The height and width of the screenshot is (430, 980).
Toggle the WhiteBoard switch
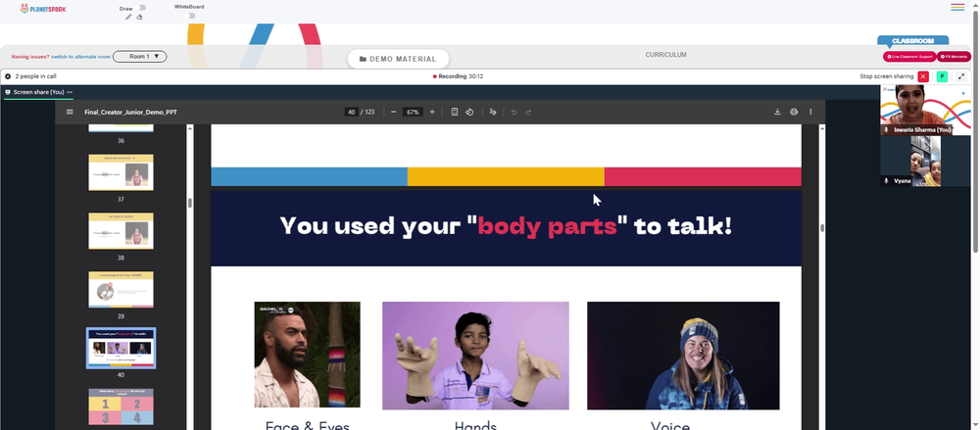(x=191, y=16)
